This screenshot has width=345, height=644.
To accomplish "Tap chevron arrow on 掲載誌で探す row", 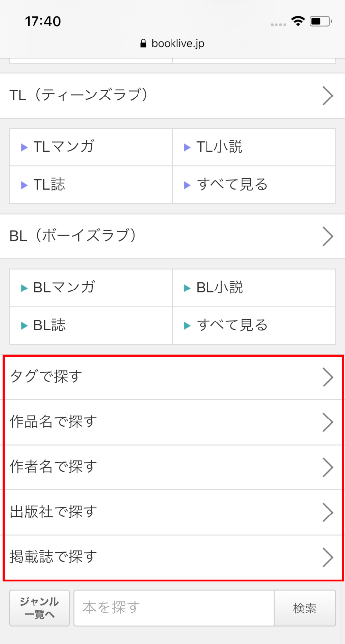I will pos(328,557).
